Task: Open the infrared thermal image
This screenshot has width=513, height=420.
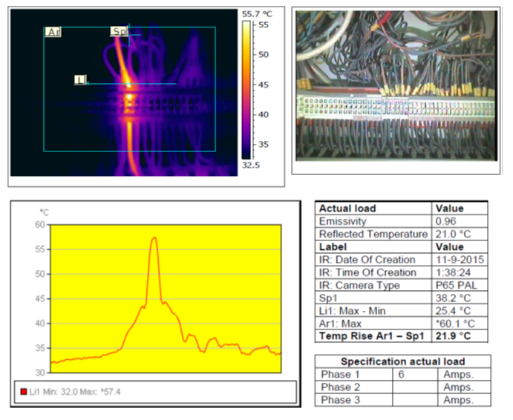Action: pyautogui.click(x=124, y=93)
